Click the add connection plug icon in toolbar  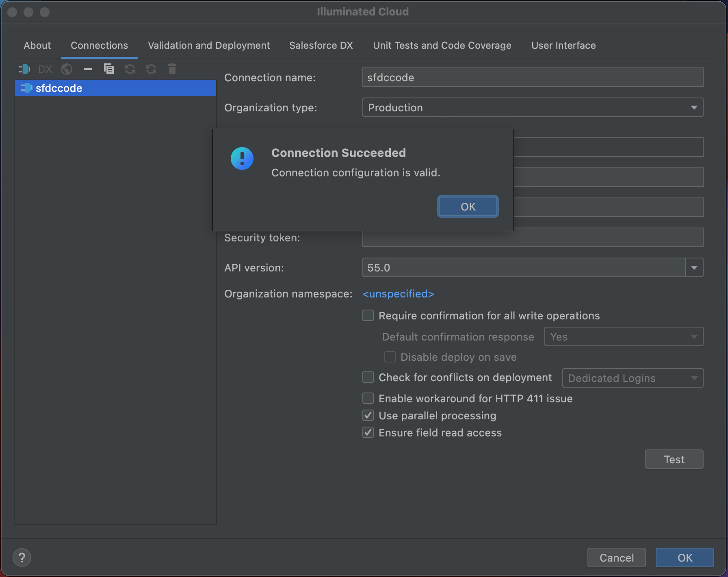pos(24,69)
